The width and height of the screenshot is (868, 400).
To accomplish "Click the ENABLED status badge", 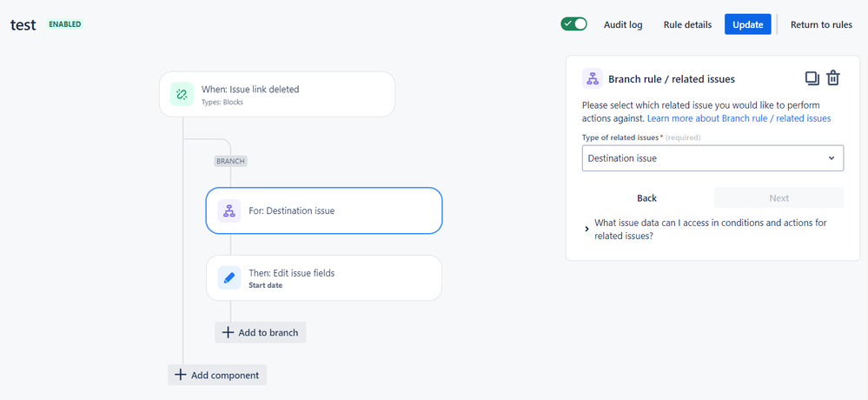I will click(x=65, y=24).
